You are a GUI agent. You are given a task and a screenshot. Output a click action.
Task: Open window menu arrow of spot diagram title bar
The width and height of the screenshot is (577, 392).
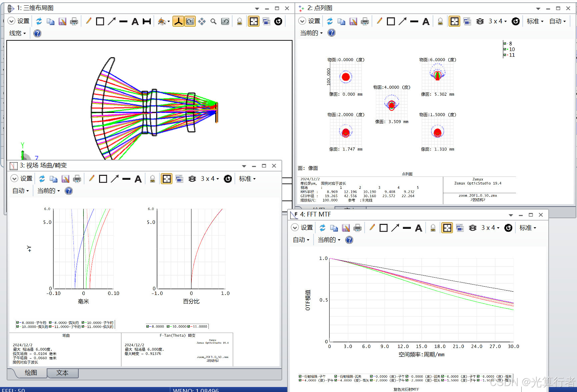coord(538,9)
